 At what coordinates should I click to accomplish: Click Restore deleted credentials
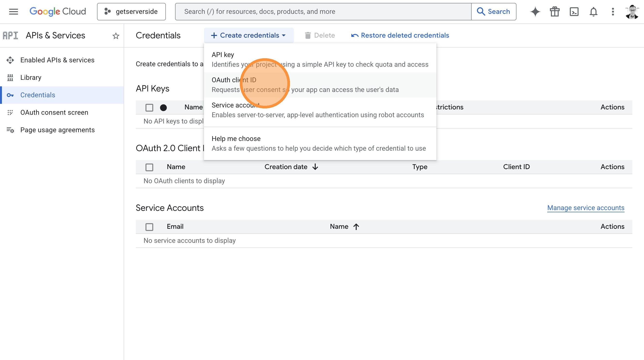pyautogui.click(x=400, y=35)
